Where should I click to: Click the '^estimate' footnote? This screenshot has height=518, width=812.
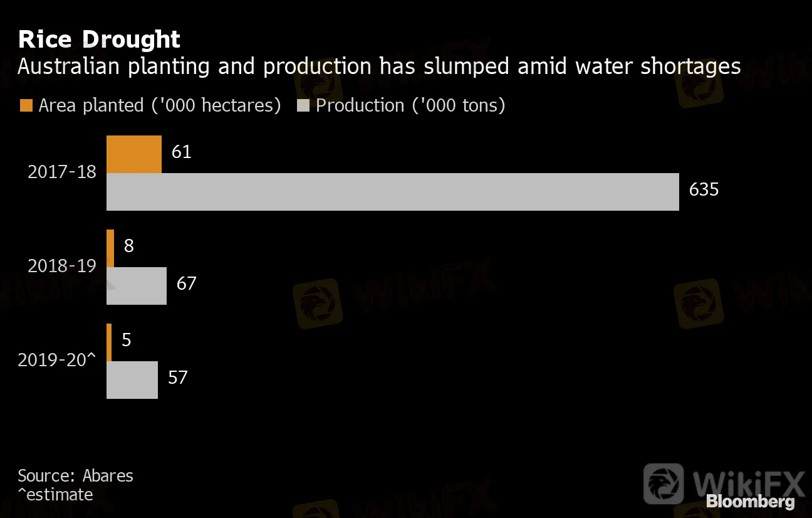pyautogui.click(x=55, y=494)
